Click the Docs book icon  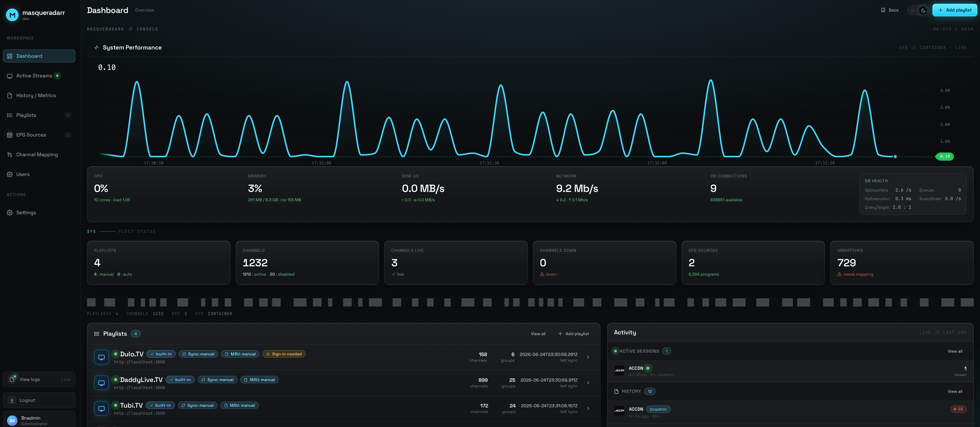click(883, 10)
